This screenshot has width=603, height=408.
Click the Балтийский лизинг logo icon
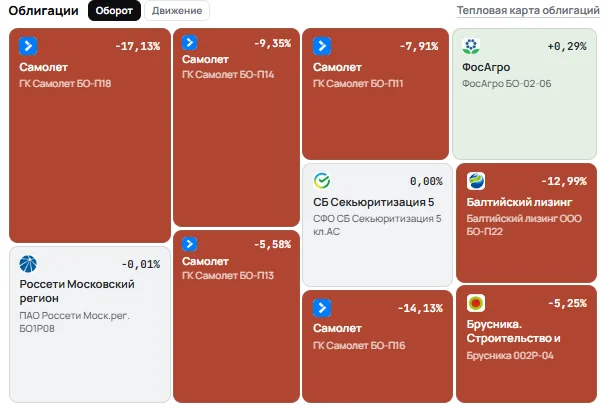pos(476,181)
